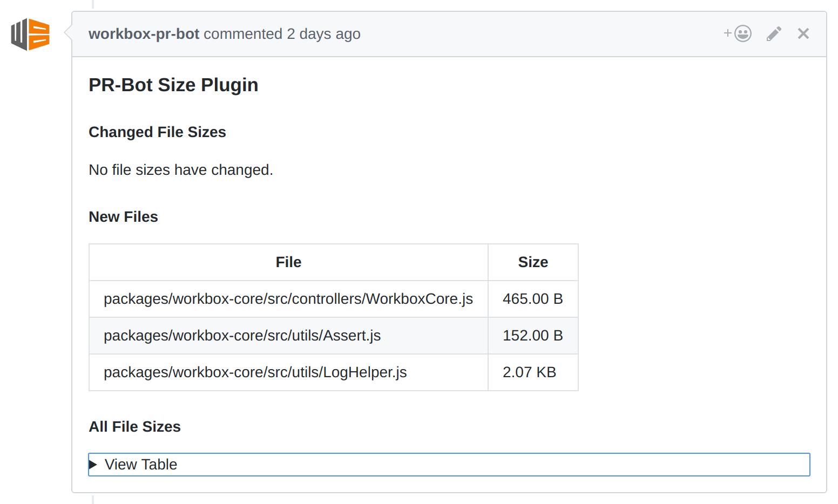This screenshot has width=838, height=504.
Task: Select the LogHelper.js file path cell
Action: click(255, 372)
